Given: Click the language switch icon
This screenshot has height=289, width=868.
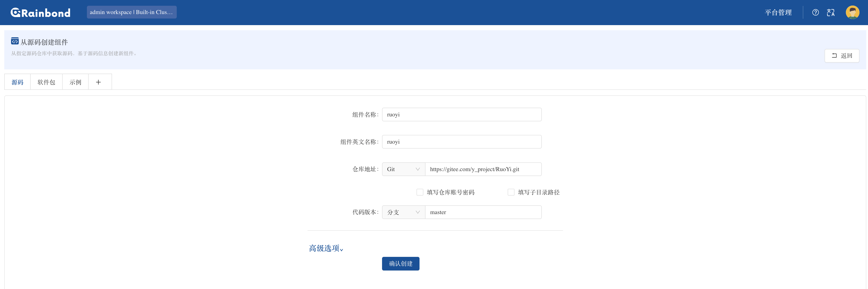Looking at the screenshot, I should [x=831, y=13].
